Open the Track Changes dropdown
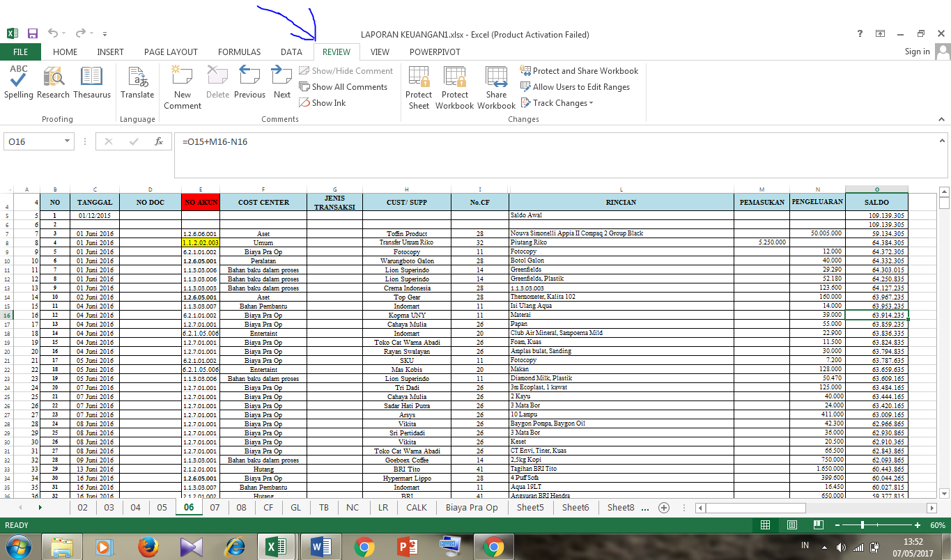This screenshot has width=951, height=560. [557, 103]
